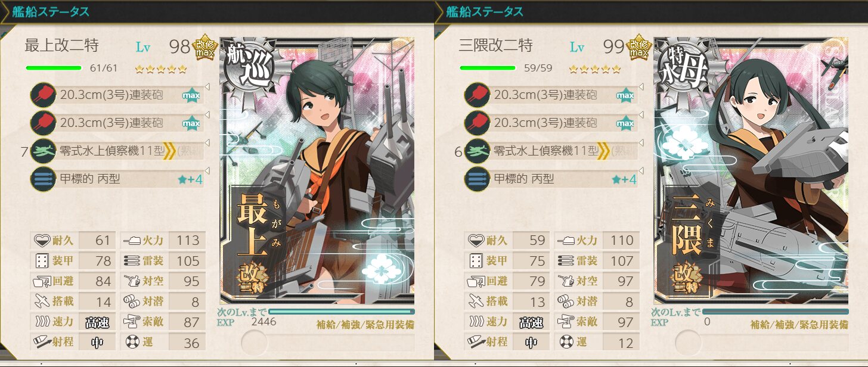The width and height of the screenshot is (868, 367).
Task: Expand arrow beside Mikuma's seaplane slot
Action: click(641, 143)
